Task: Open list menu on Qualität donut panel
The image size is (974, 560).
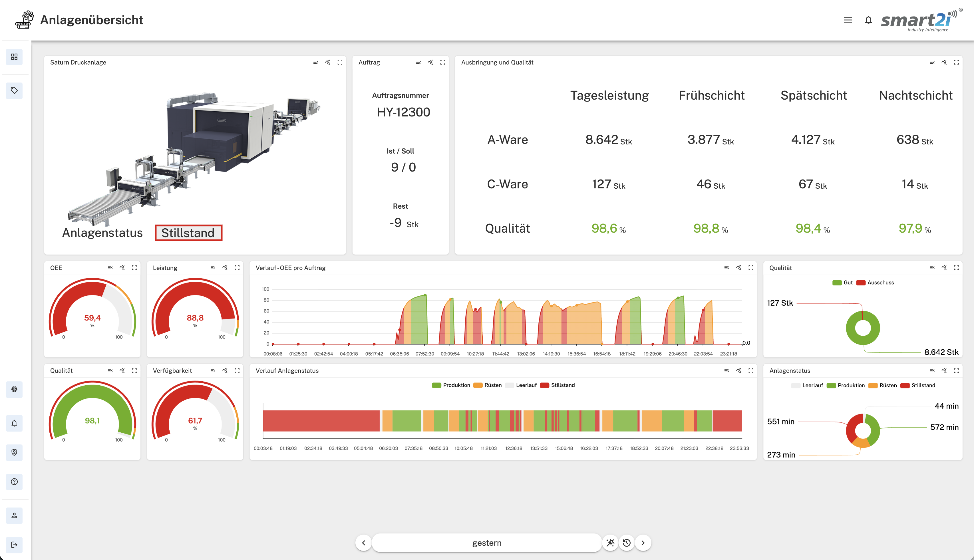Action: tap(932, 268)
